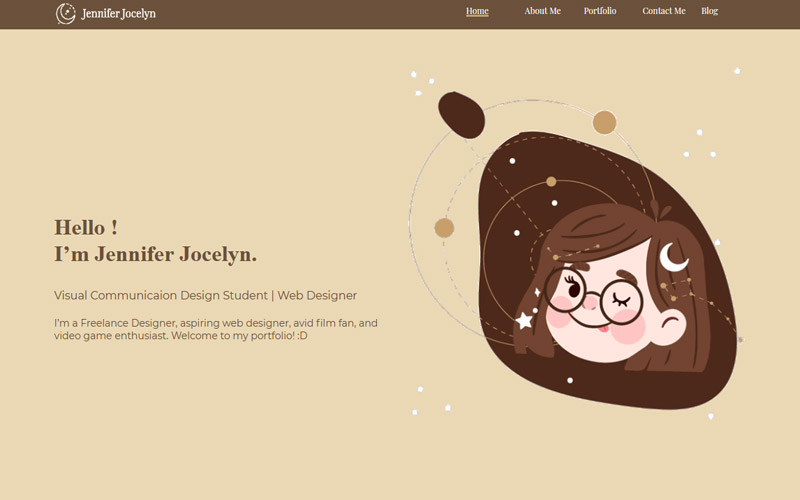Click the Visual Communication Design Student subtitle
This screenshot has height=500, width=800.
pos(205,295)
